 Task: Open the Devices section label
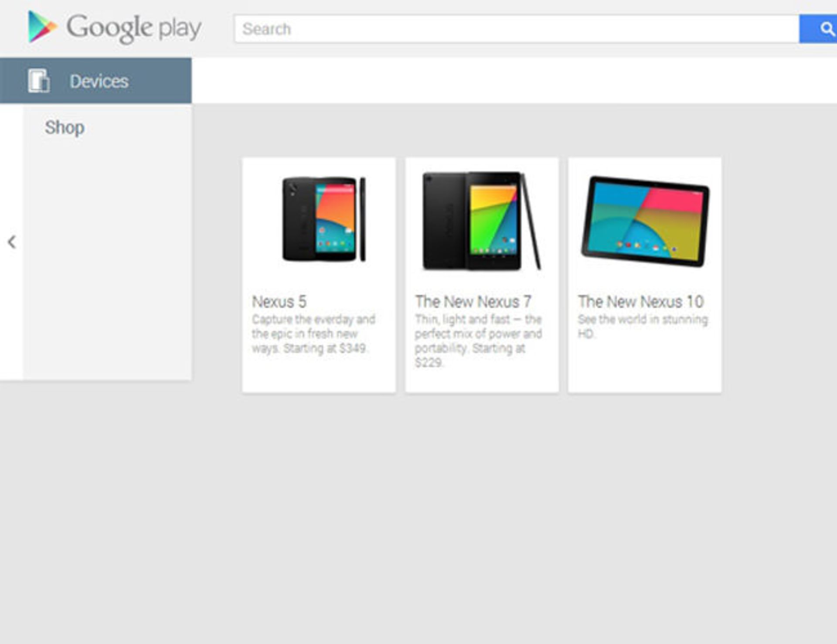point(99,81)
